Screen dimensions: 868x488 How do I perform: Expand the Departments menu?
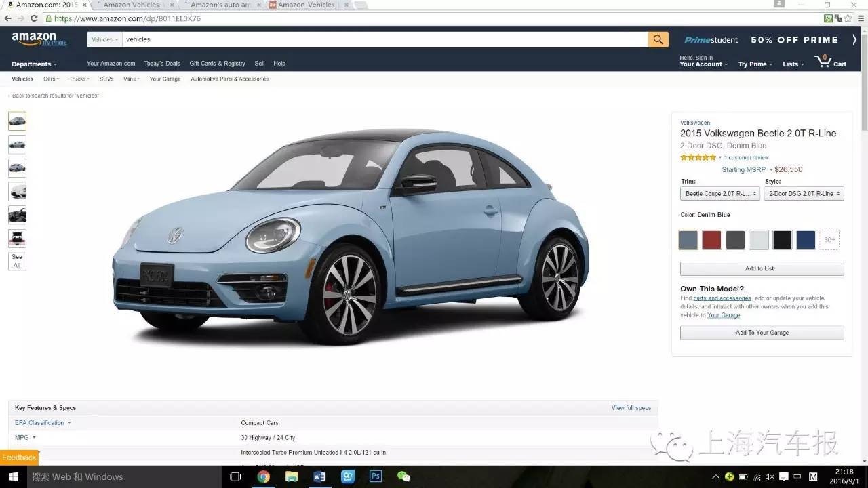(x=34, y=64)
